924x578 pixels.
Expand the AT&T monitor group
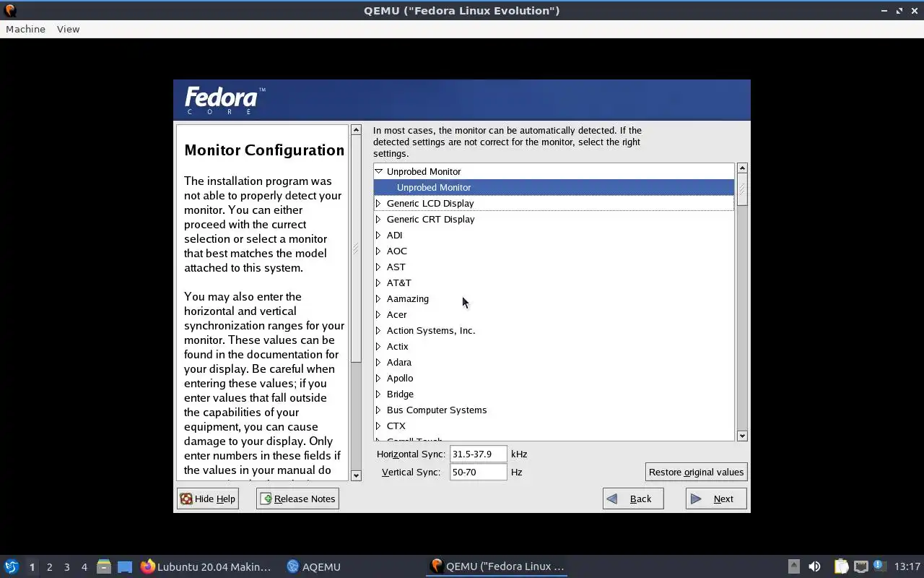[378, 282]
